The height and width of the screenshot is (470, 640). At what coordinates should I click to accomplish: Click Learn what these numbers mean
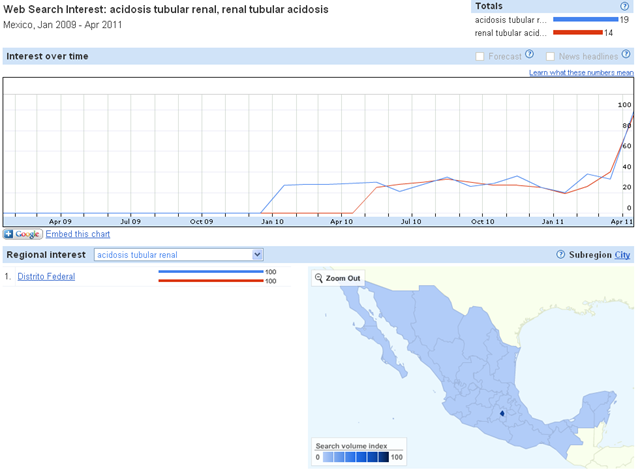pyautogui.click(x=581, y=73)
